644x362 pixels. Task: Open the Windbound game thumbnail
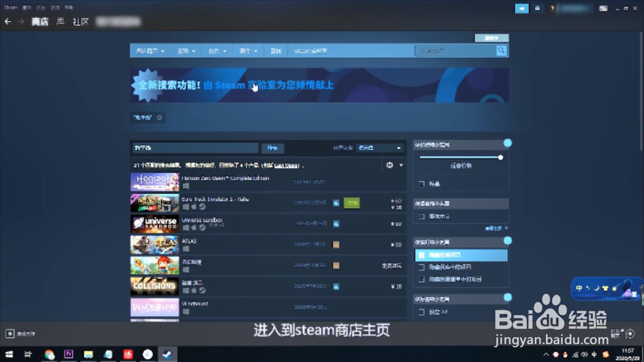pos(155,307)
